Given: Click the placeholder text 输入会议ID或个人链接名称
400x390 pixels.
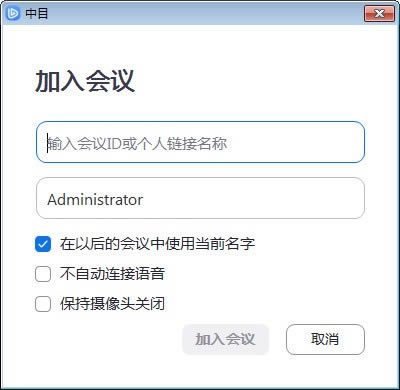Looking at the screenshot, I should tap(137, 144).
